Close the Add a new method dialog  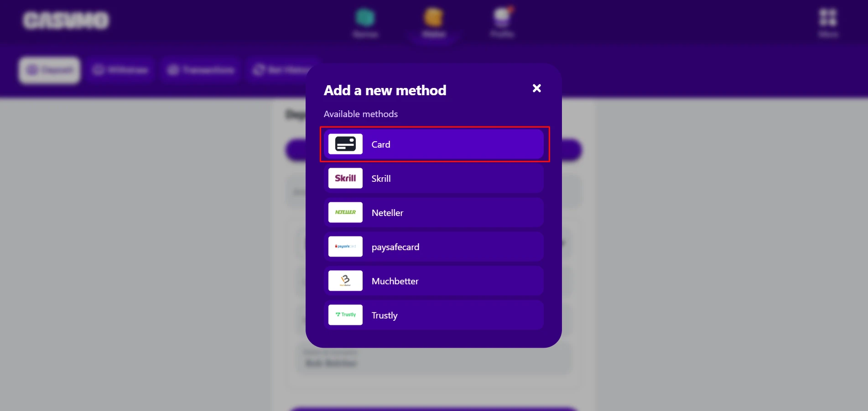537,88
